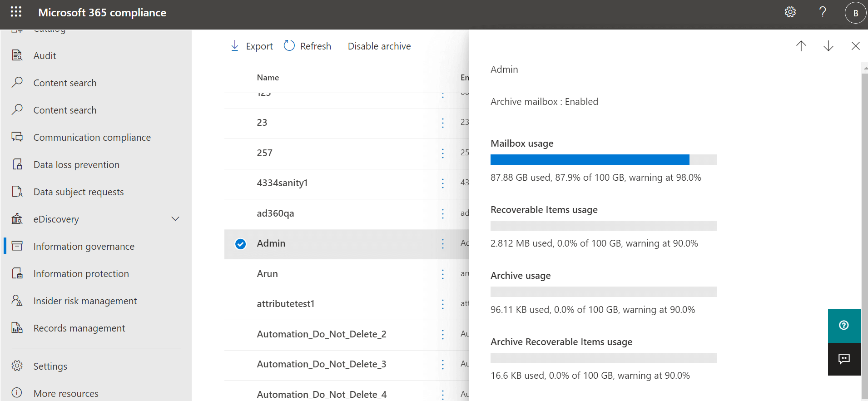Viewport: 868px width, 401px height.
Task: Navigate to Data loss prevention
Action: pos(76,165)
